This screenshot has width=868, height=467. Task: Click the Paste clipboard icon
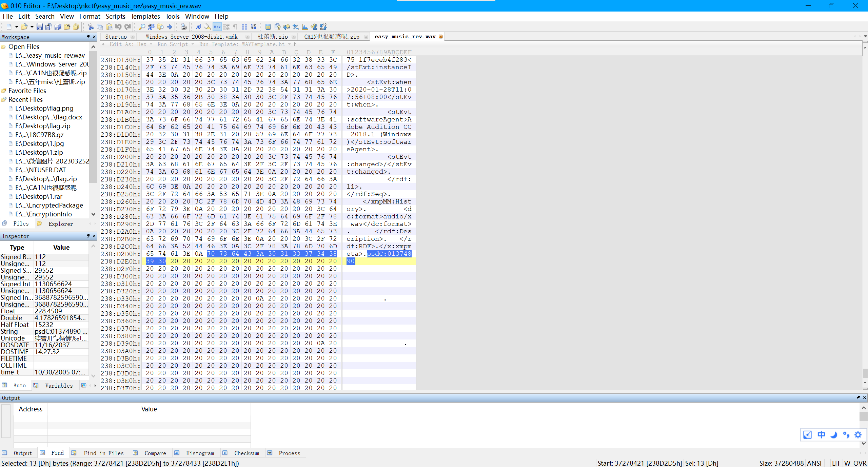point(109,27)
